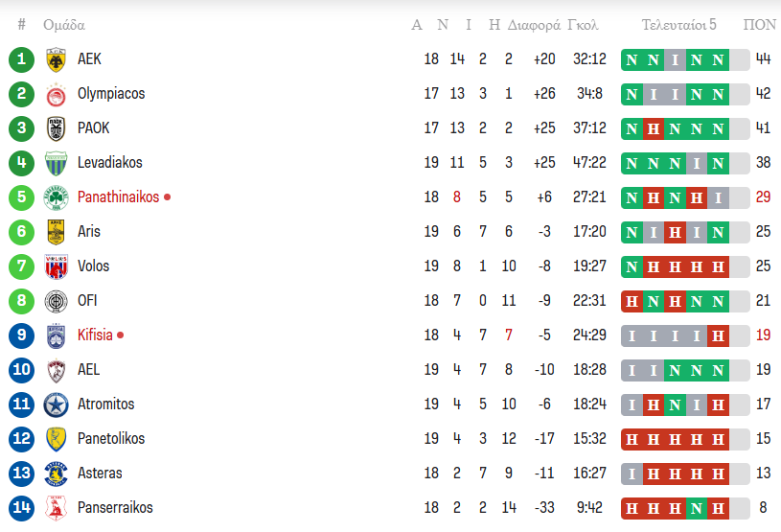Click the green position badge number 1
The image size is (781, 532).
(21, 59)
